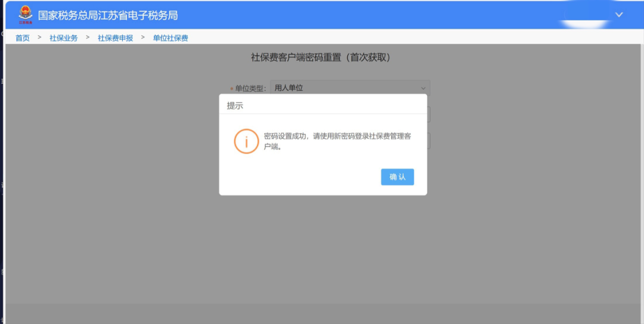Click the 国家税务总局江苏省电子税务局 site title
The height and width of the screenshot is (324, 644).
pyautogui.click(x=108, y=16)
